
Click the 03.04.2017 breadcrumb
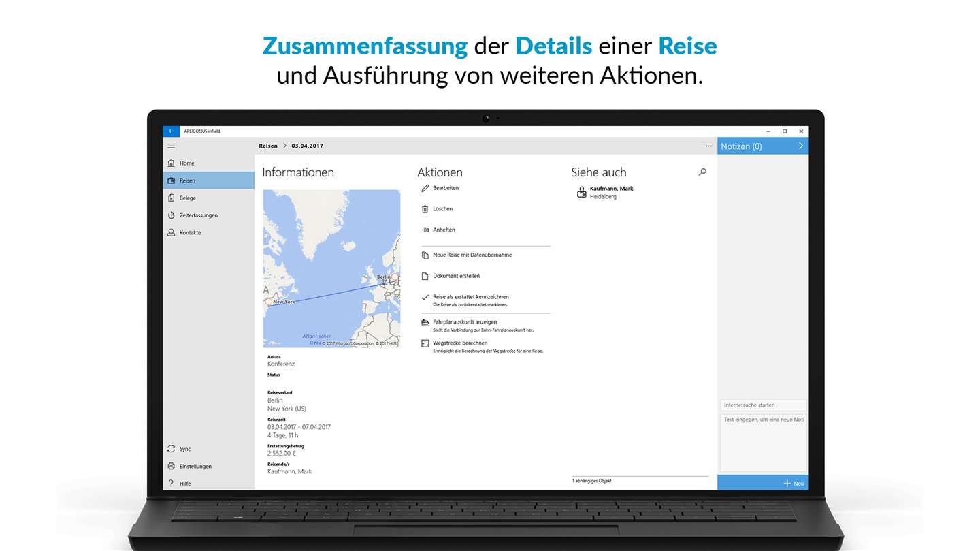308,146
